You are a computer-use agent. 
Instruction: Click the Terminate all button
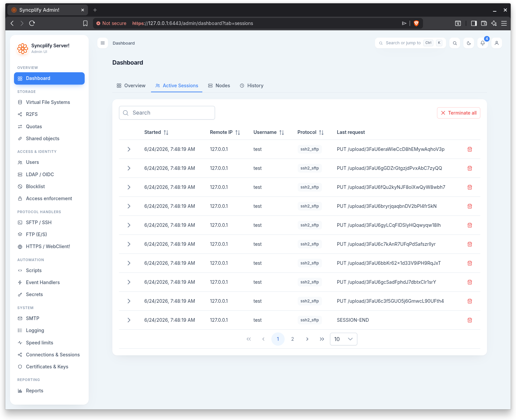459,113
